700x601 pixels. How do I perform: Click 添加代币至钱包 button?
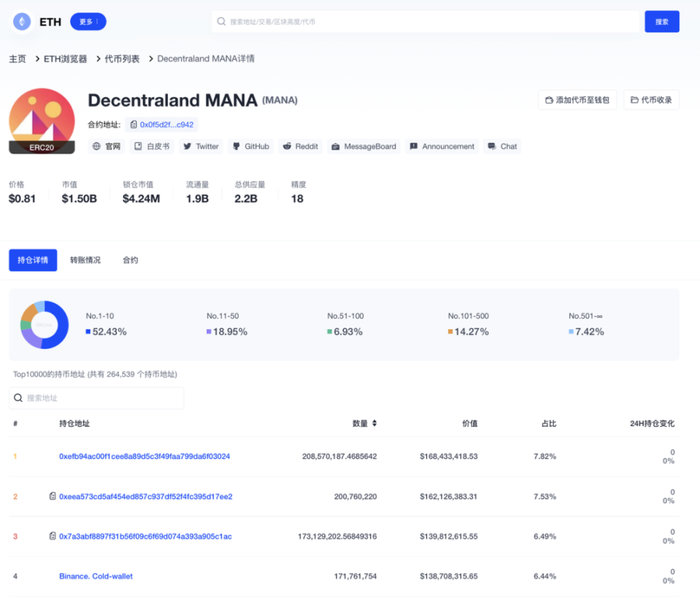click(x=577, y=100)
